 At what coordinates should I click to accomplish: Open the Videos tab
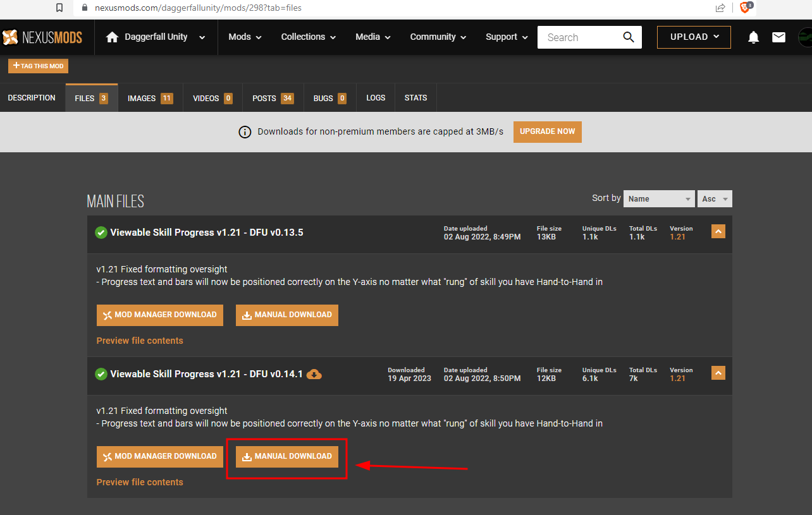pyautogui.click(x=213, y=98)
